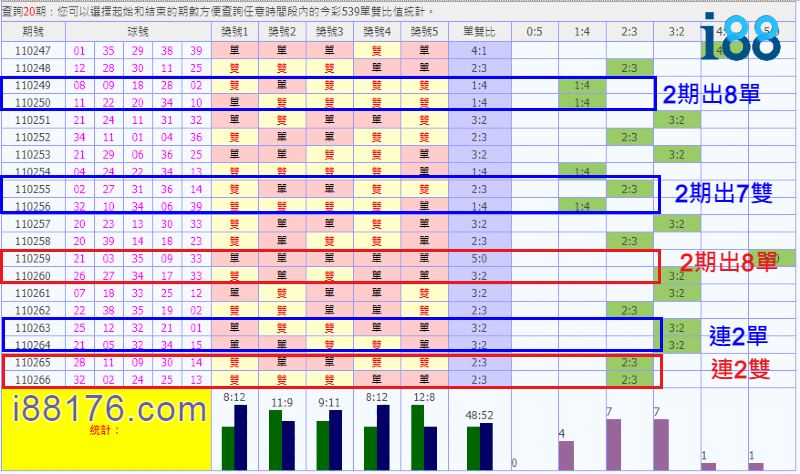Click the 1:4 ratio column header
Viewport: 800px width, 474px height.
[x=582, y=32]
